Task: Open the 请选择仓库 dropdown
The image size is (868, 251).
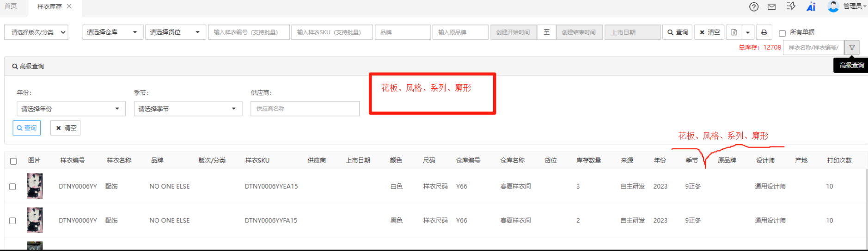Action: click(112, 32)
